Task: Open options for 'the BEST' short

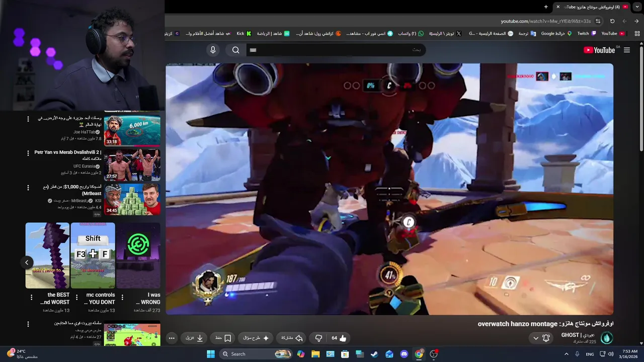Action: tap(31, 297)
